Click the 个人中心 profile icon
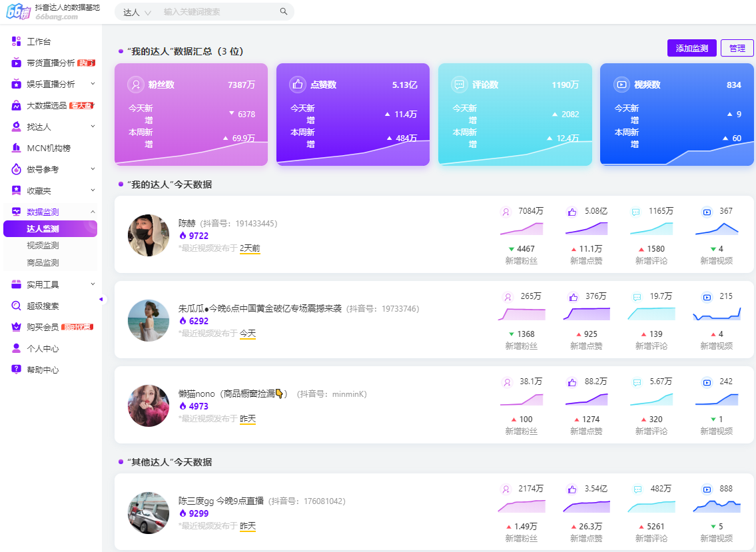The height and width of the screenshot is (552, 756). coord(17,348)
